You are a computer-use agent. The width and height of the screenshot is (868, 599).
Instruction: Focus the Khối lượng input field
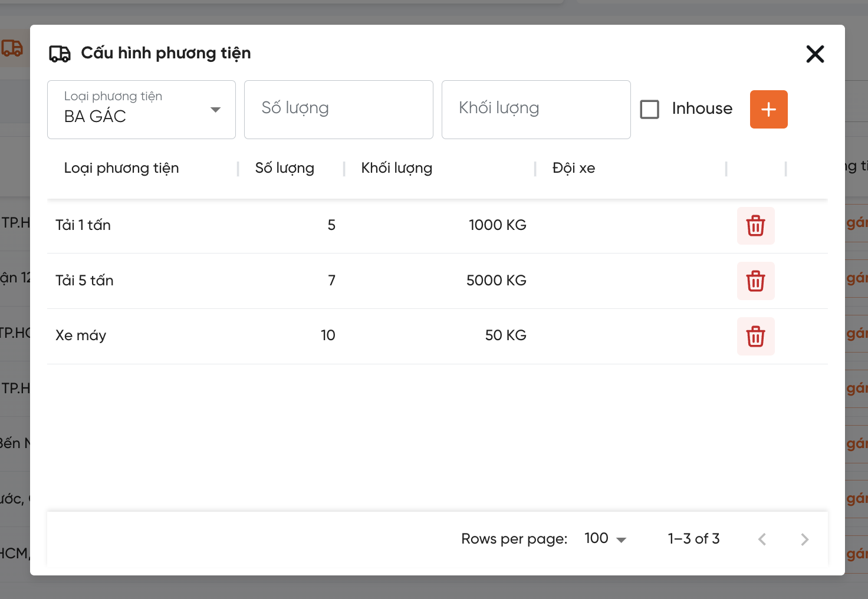click(536, 110)
